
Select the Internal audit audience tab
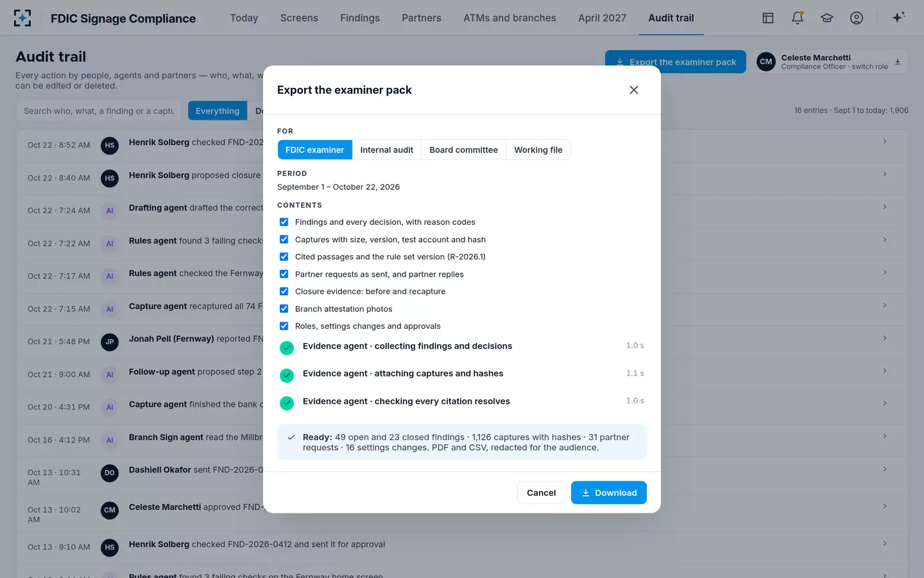[x=387, y=150]
